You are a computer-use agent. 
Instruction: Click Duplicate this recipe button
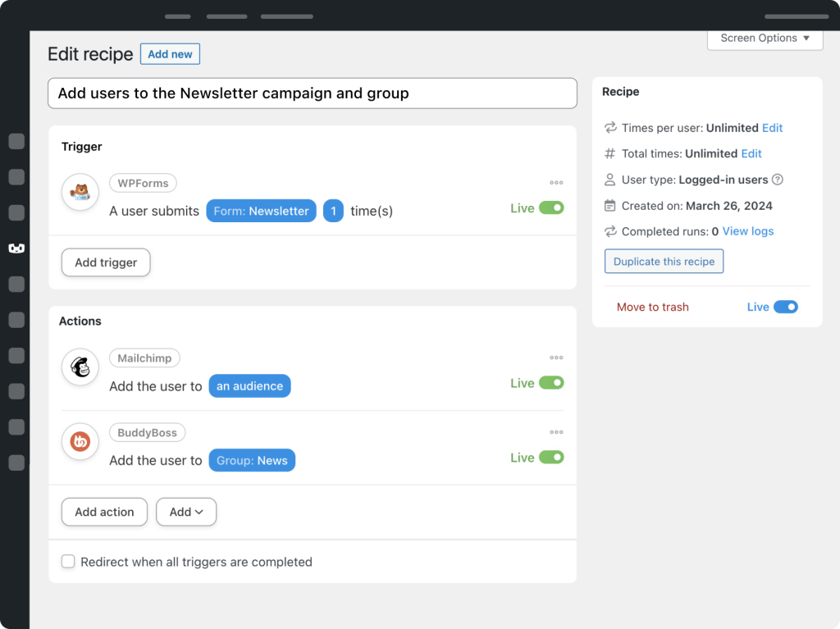[664, 262]
